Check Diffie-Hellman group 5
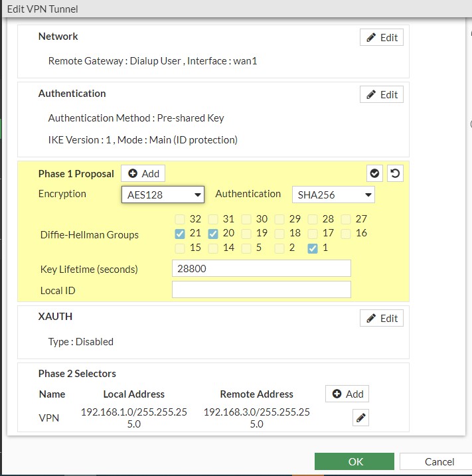Screen dimensions: 472x476 (246, 248)
